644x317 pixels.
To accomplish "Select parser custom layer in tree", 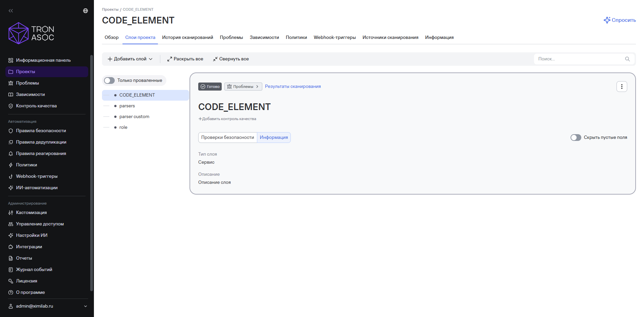I will pyautogui.click(x=146, y=117).
